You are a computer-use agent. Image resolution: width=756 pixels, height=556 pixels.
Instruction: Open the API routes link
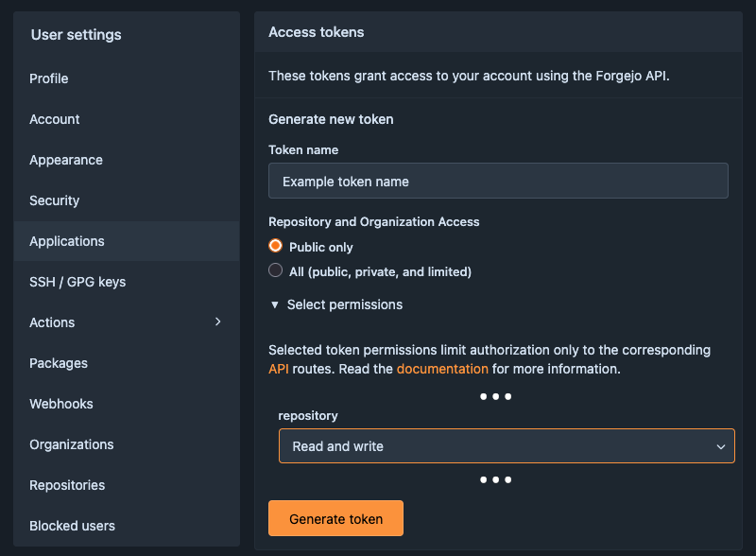(x=278, y=369)
